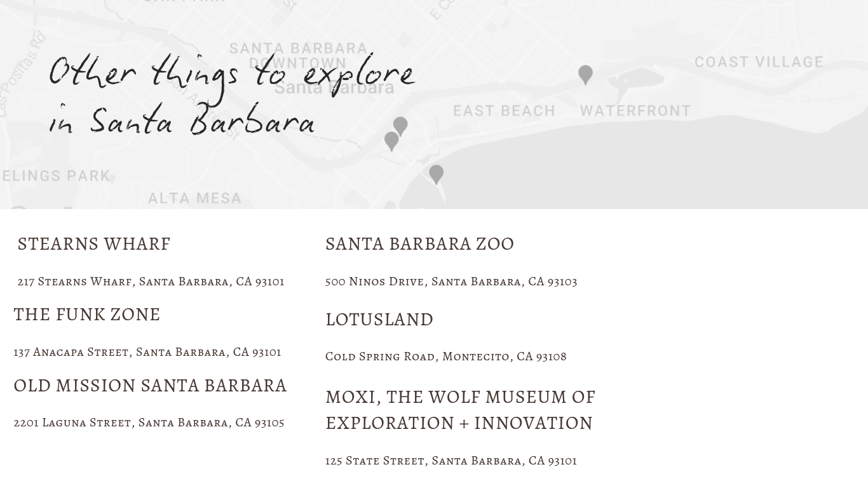Open the Stearns Wharf heading
The height and width of the screenshot is (488, 868).
point(94,244)
